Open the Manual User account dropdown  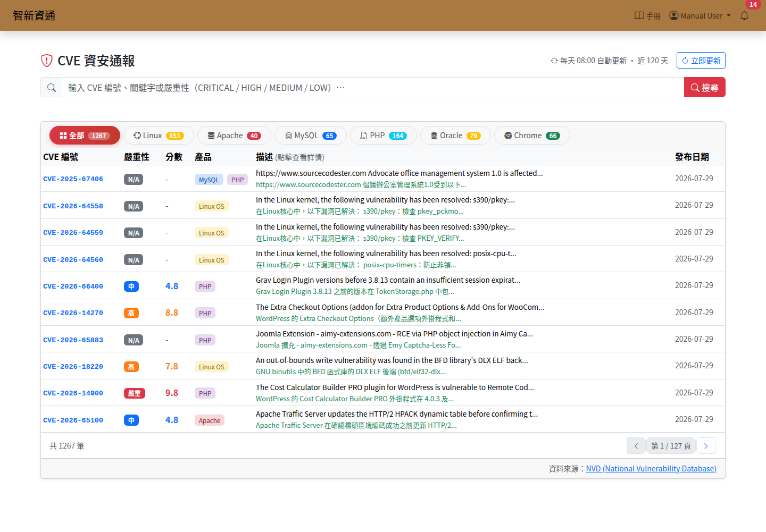(x=700, y=16)
